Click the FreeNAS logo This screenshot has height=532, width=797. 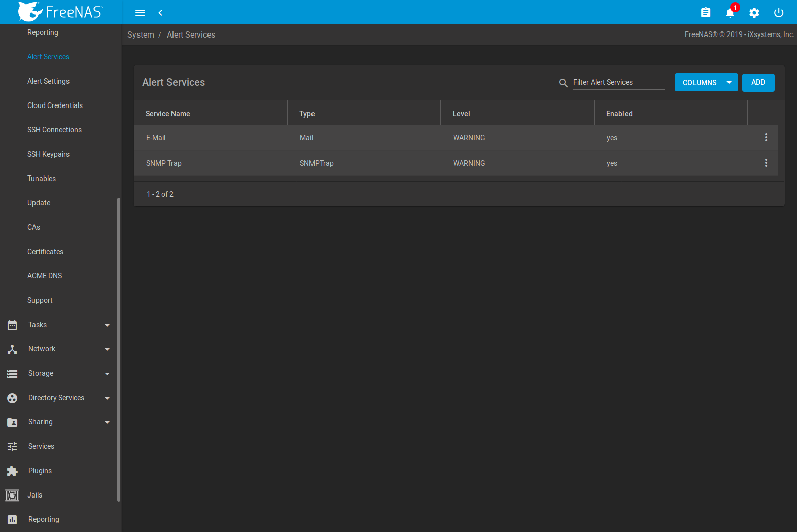pos(60,12)
